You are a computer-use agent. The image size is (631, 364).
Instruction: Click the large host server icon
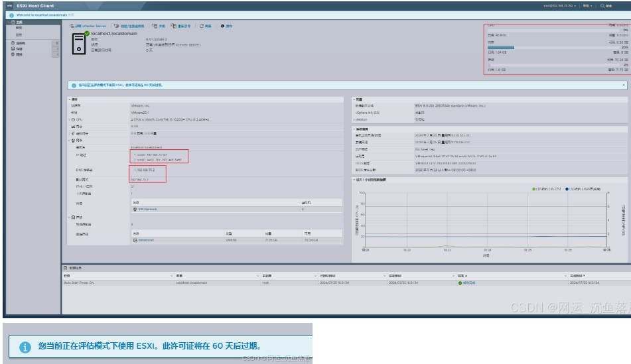[x=79, y=44]
